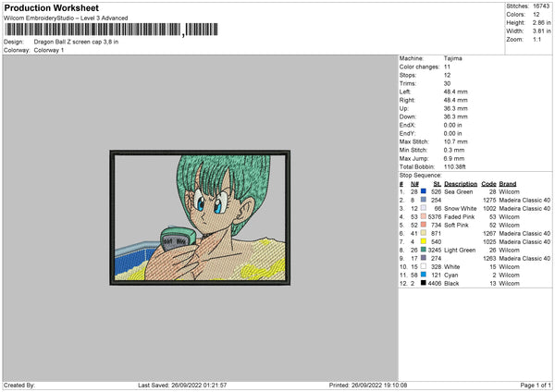Click the Max Jump value '6.9 mm'
The image size is (555, 392).
tap(454, 158)
